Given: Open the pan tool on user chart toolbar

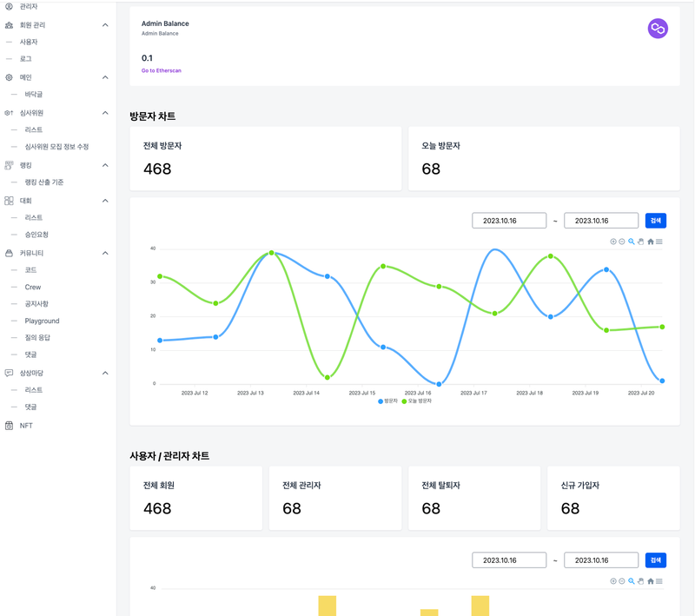Looking at the screenshot, I should tap(641, 581).
